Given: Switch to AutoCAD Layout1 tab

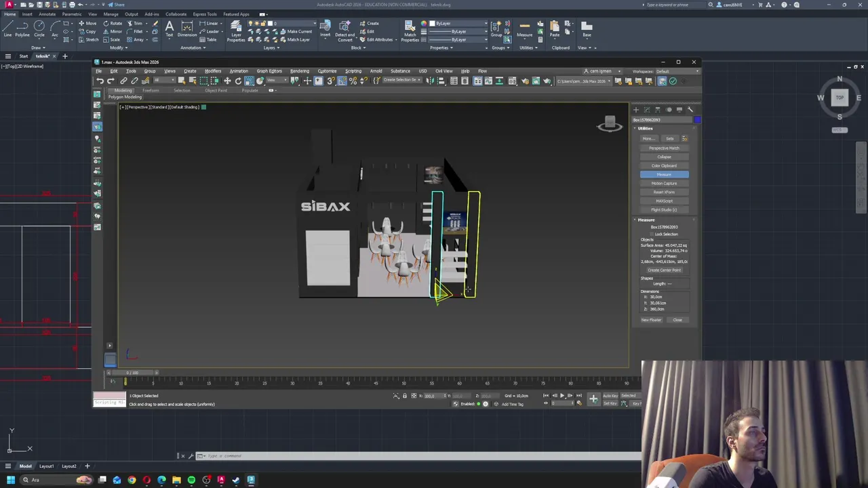Looking at the screenshot, I should click(x=46, y=466).
